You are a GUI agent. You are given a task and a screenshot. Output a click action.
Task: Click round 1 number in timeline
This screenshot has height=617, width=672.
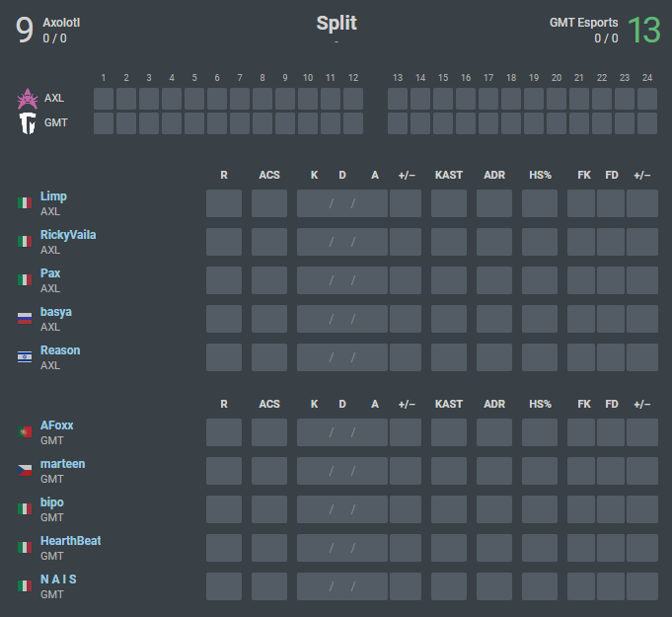point(104,78)
